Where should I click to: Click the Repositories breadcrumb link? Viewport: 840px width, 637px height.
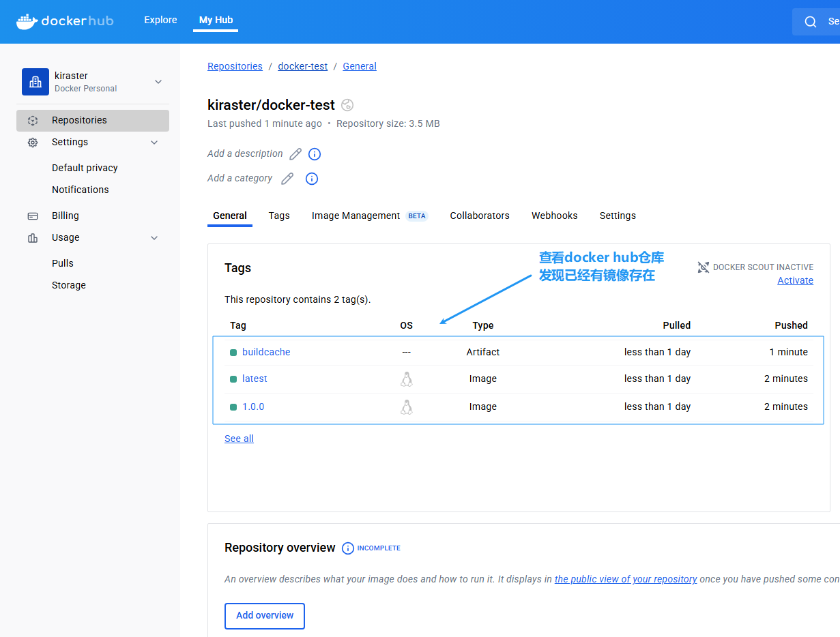coord(235,66)
